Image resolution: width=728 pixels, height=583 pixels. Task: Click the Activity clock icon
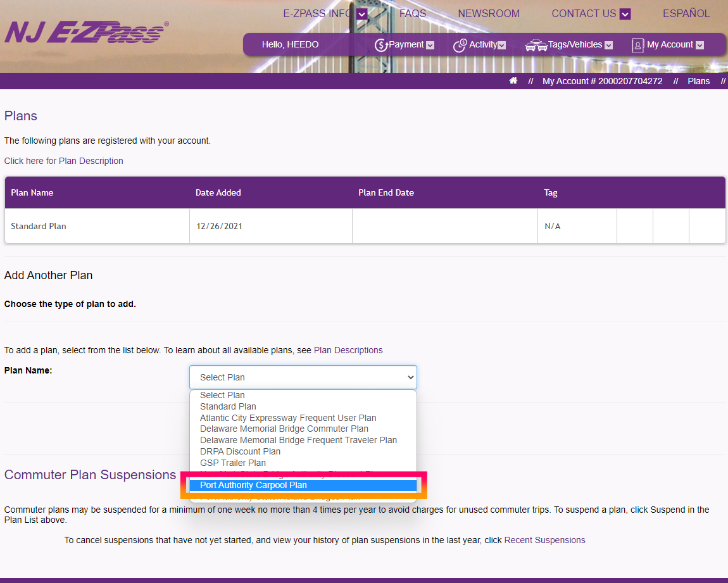460,45
